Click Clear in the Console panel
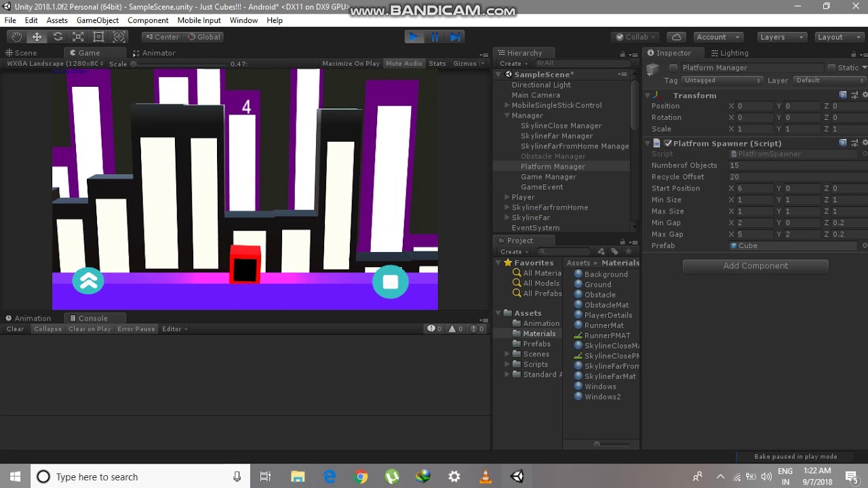This screenshot has height=488, width=868. point(14,329)
